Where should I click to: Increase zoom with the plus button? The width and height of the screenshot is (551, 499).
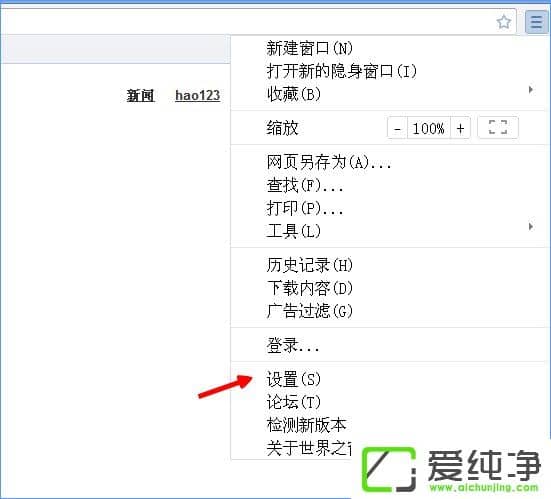pos(460,128)
